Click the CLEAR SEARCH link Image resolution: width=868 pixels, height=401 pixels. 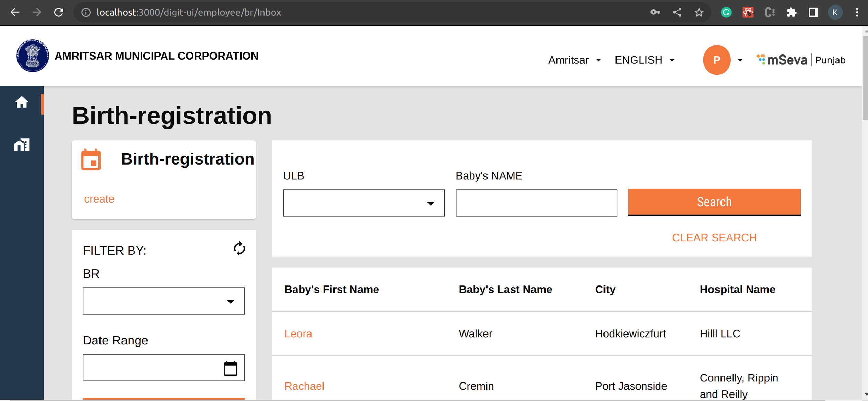pos(714,238)
